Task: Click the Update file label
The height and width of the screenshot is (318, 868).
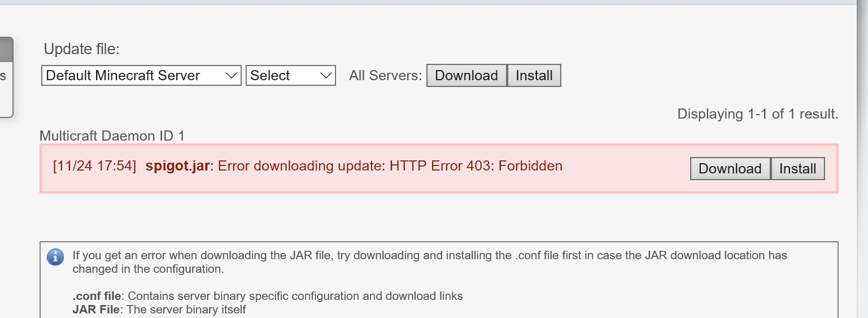Action: pyautogui.click(x=81, y=49)
